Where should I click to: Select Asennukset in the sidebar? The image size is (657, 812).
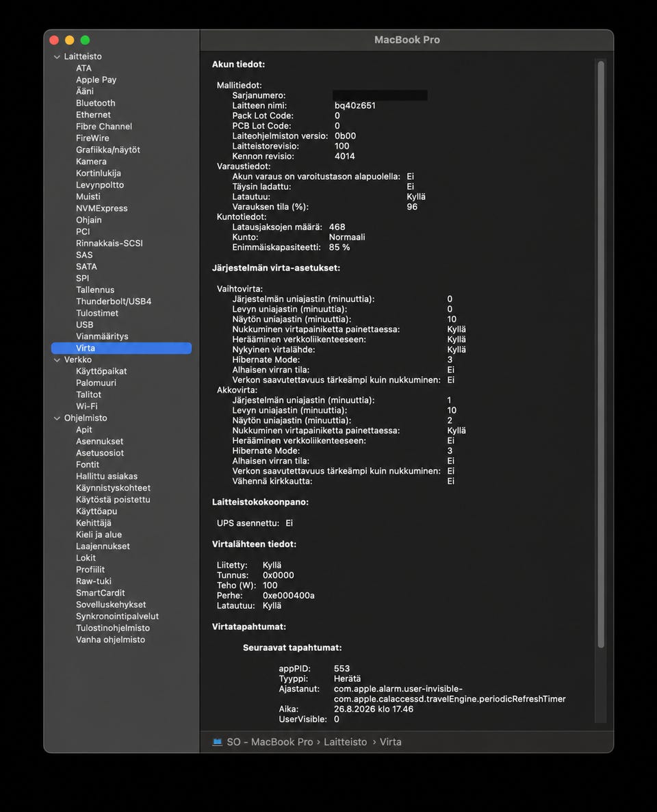(x=99, y=442)
